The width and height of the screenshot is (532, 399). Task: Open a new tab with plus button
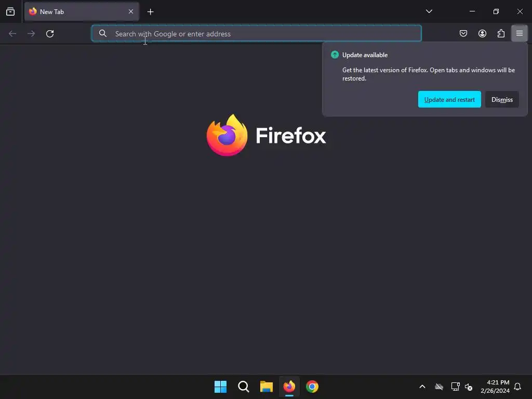pyautogui.click(x=150, y=12)
